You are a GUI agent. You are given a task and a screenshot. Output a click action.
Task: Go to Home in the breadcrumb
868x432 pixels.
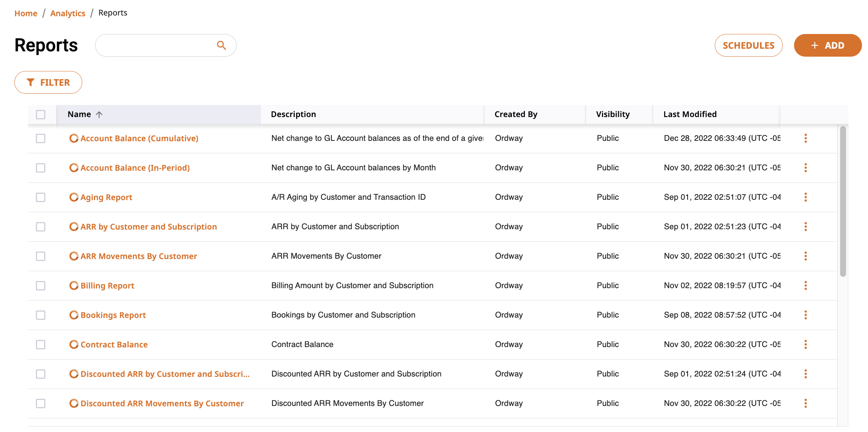[26, 13]
